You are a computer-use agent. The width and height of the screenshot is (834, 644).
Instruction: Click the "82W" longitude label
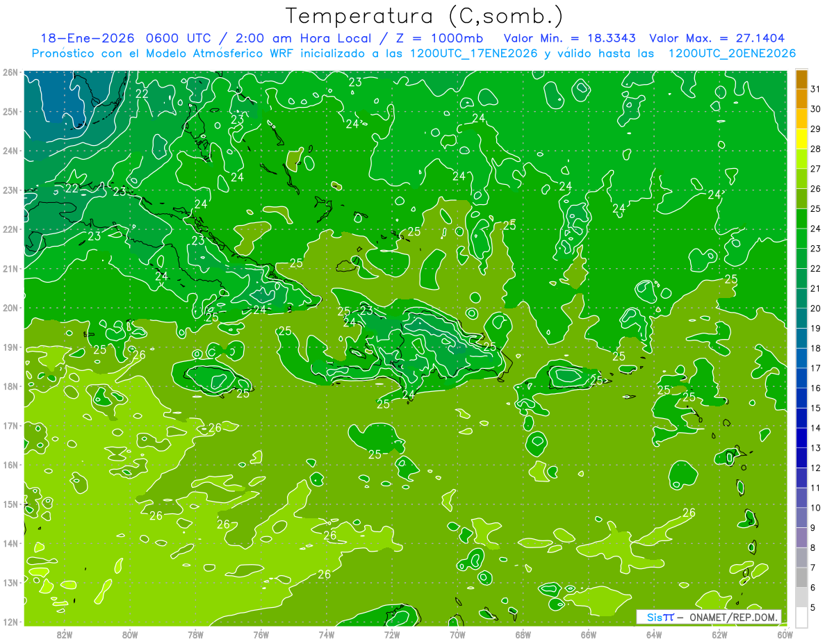point(65,634)
